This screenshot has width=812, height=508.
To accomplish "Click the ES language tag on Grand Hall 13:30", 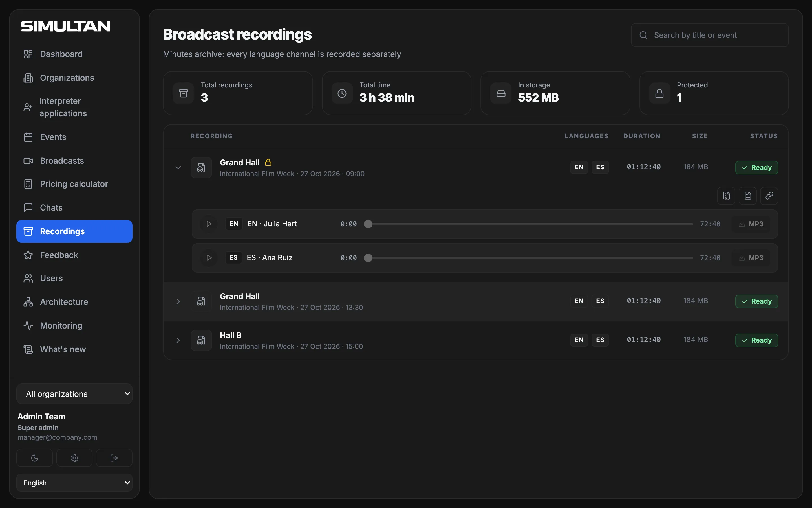I will 600,301.
